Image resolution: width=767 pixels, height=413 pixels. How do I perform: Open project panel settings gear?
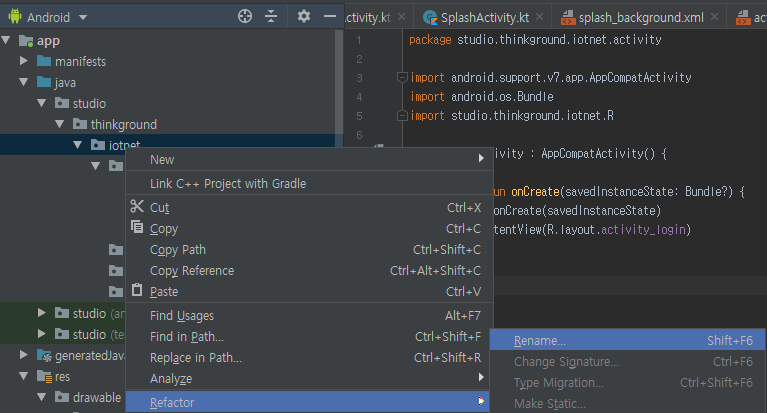pyautogui.click(x=304, y=16)
